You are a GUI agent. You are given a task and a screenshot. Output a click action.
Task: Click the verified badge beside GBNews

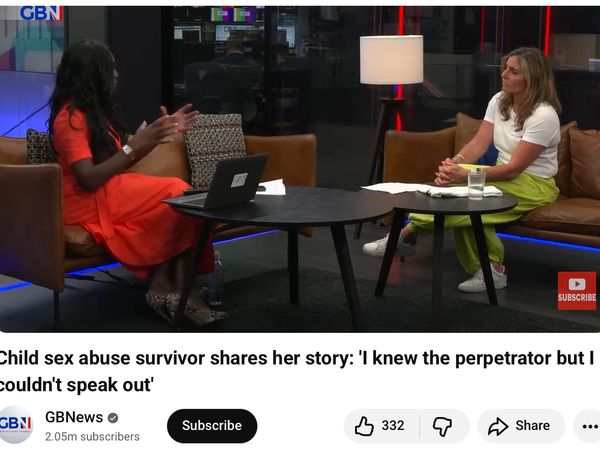tap(112, 418)
